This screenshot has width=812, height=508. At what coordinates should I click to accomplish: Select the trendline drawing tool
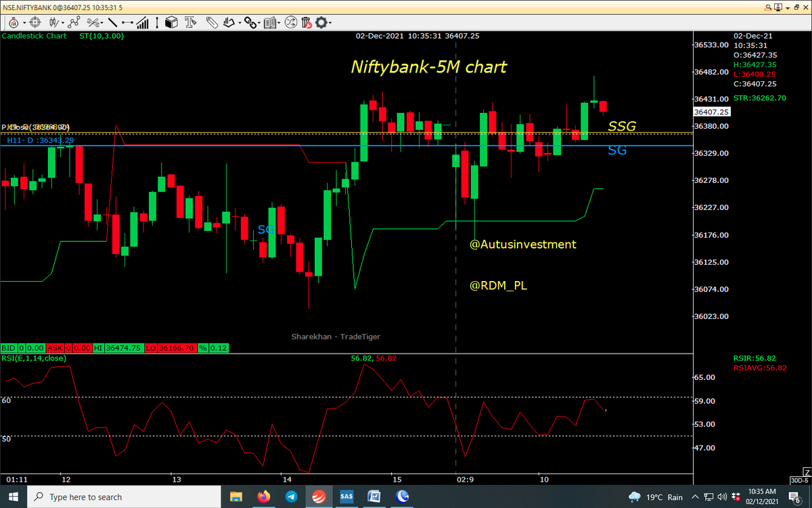(x=112, y=22)
